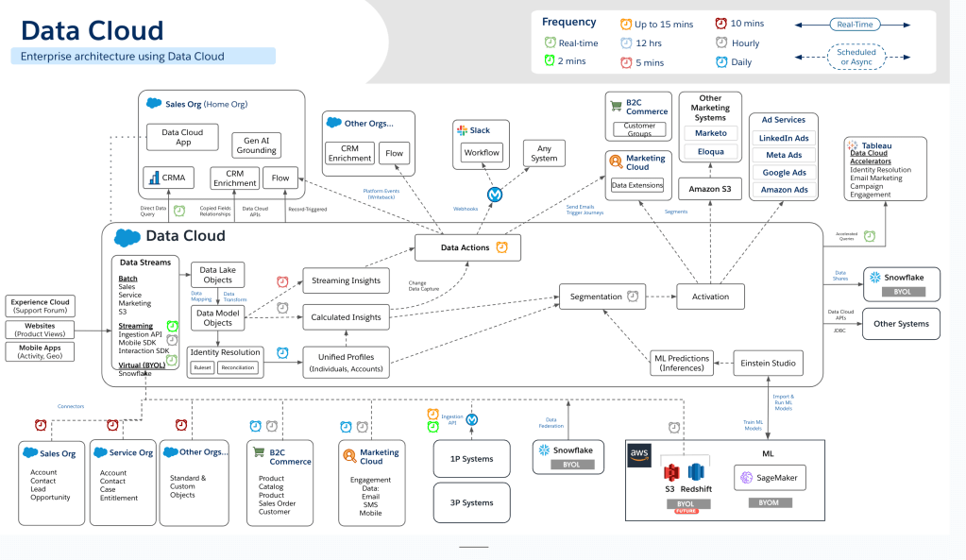Click the orange clock icon in Data Actions
This screenshot has width=966, height=560.
click(502, 247)
